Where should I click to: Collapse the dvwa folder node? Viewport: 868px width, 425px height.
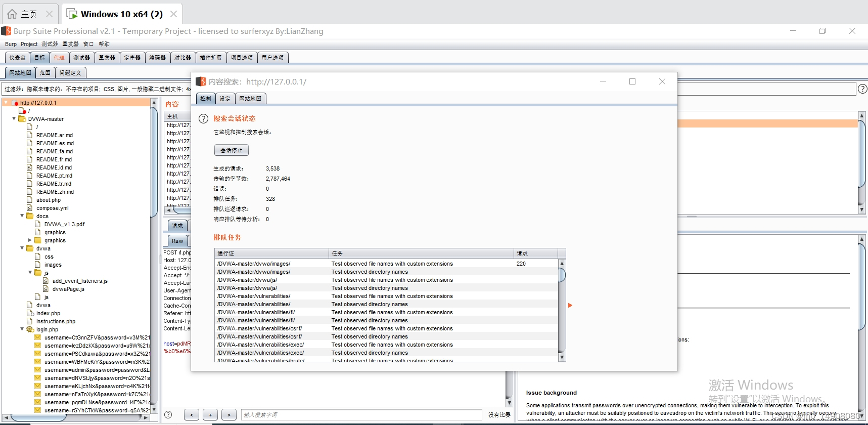click(x=22, y=248)
